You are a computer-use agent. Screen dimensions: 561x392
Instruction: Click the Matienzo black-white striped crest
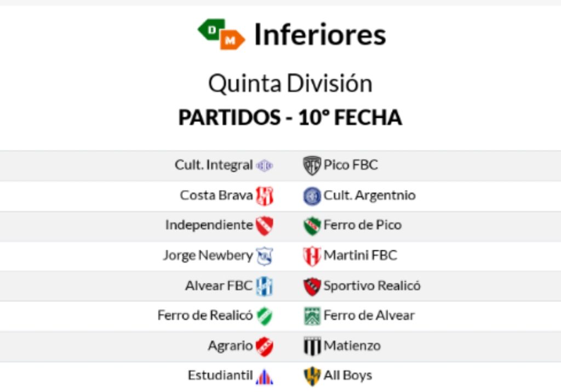pyautogui.click(x=312, y=346)
